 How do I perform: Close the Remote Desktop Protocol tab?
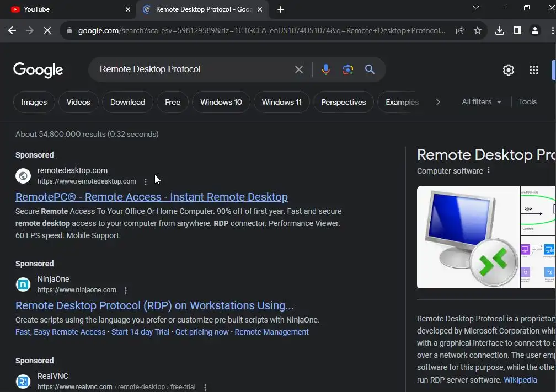click(x=260, y=9)
